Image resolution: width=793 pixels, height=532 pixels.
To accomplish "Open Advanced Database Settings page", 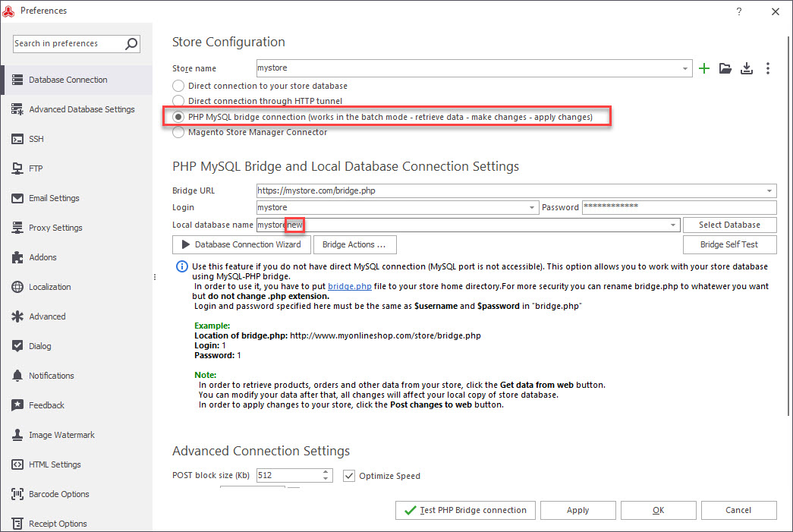I will [77, 109].
